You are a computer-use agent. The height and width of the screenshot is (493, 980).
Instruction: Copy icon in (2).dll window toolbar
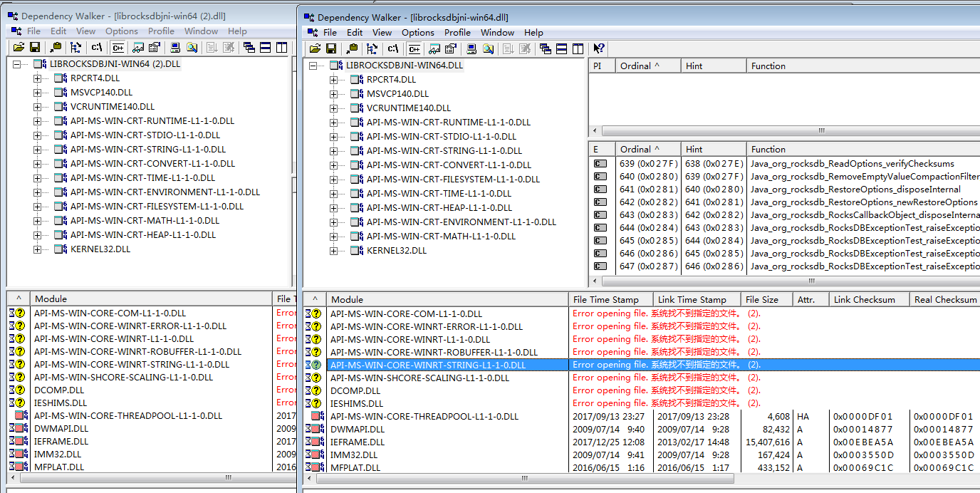point(55,47)
